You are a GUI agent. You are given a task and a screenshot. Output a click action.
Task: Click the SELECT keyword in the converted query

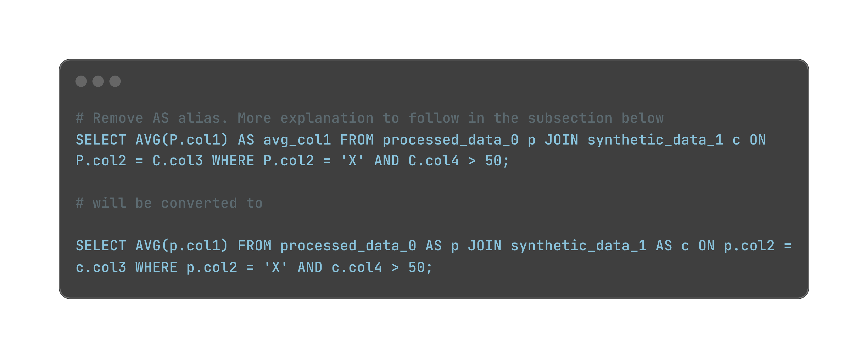101,246
